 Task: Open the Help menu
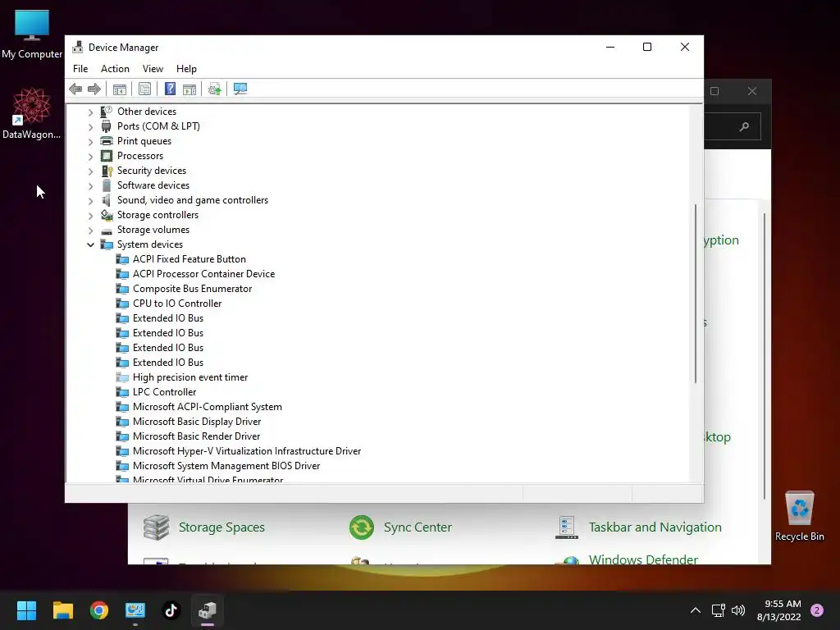pyautogui.click(x=186, y=69)
